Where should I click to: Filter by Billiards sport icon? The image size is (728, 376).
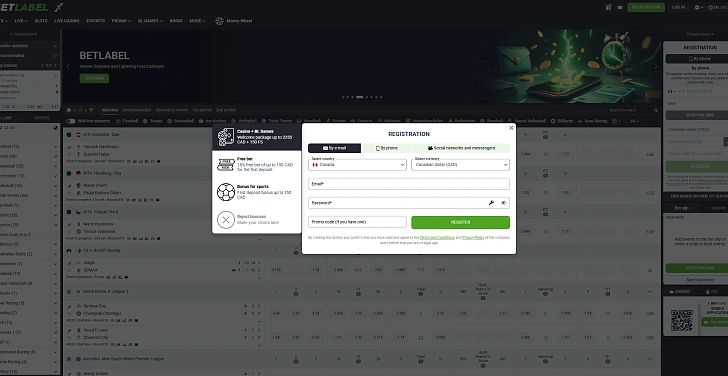click(x=553, y=121)
